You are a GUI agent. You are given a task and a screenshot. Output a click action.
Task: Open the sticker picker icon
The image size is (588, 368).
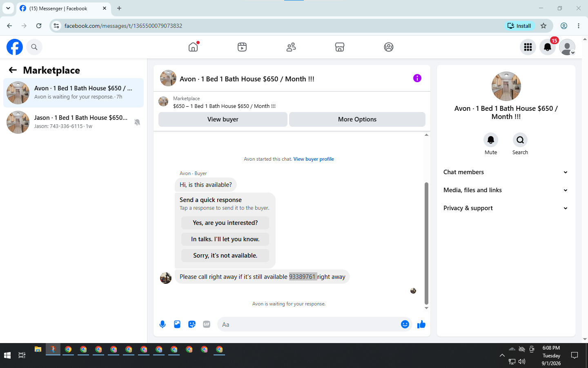click(192, 324)
